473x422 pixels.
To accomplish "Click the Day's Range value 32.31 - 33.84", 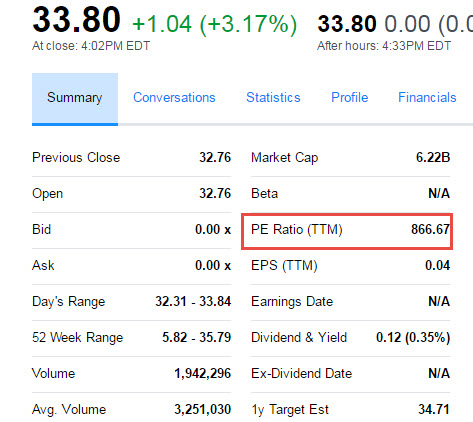I will click(193, 301).
